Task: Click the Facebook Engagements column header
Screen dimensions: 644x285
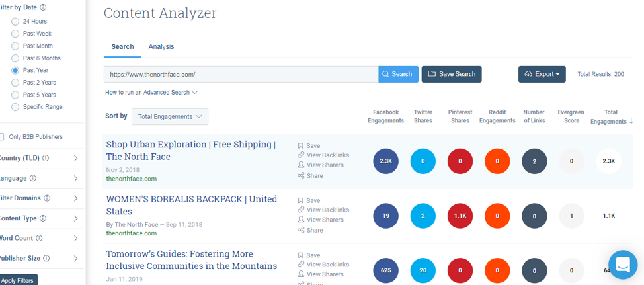Action: click(385, 116)
